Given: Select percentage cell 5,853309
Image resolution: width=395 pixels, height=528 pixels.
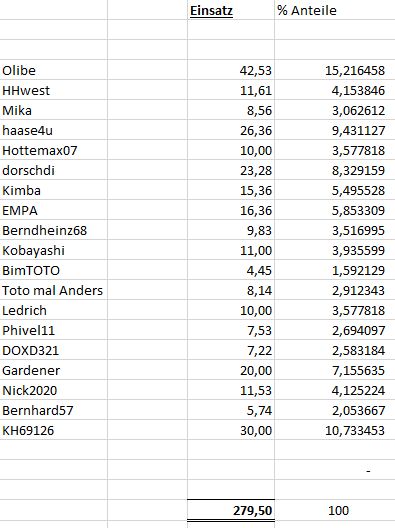Looking at the screenshot, I should pos(335,210).
